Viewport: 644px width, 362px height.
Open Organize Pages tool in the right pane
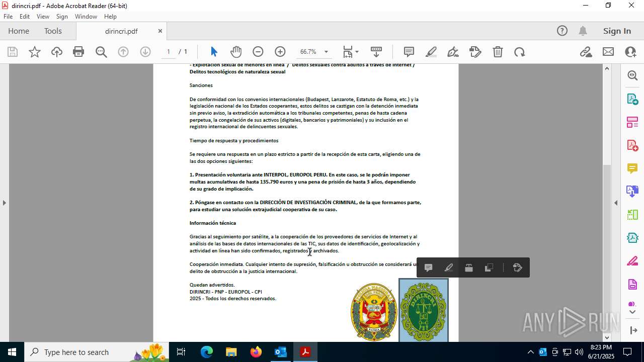point(632,122)
